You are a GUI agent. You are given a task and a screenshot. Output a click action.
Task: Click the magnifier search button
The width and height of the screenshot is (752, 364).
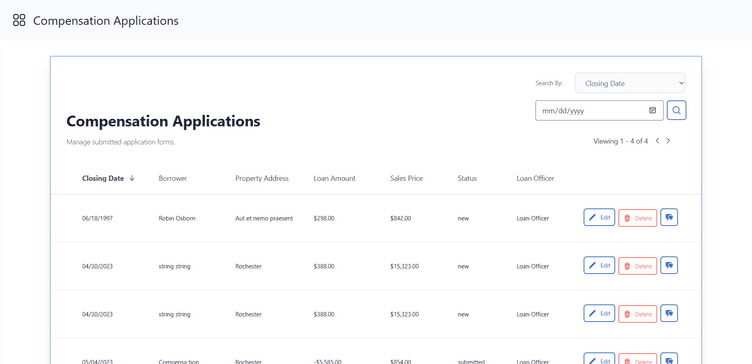[x=677, y=110]
